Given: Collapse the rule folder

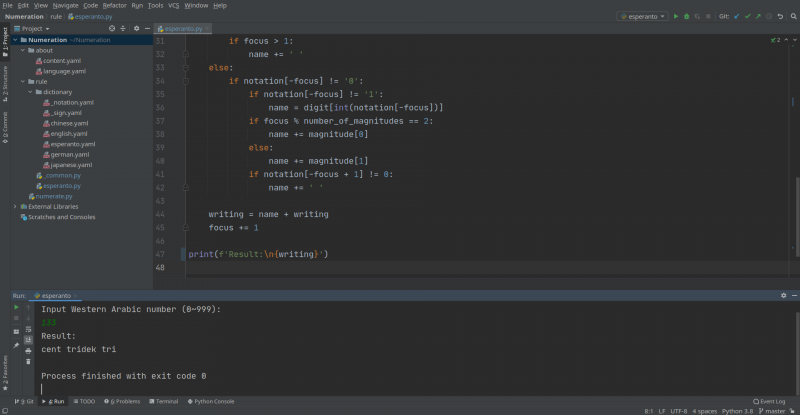Looking at the screenshot, I should [x=23, y=82].
